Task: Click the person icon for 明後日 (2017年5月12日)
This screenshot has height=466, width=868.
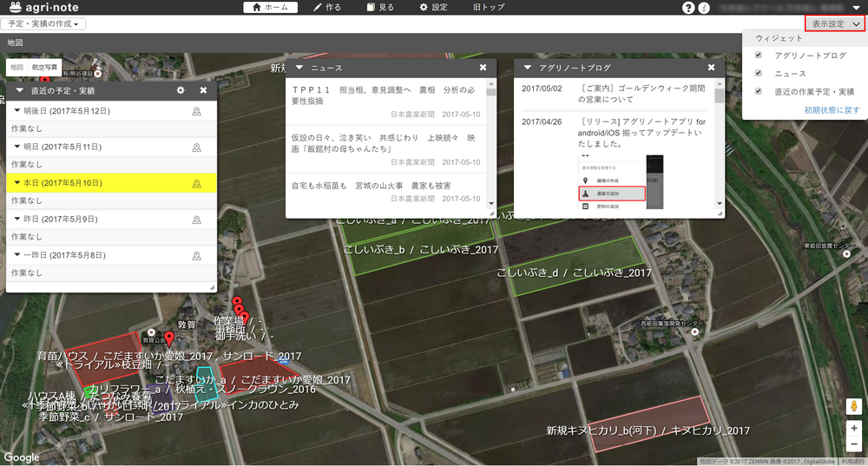Action: (196, 111)
